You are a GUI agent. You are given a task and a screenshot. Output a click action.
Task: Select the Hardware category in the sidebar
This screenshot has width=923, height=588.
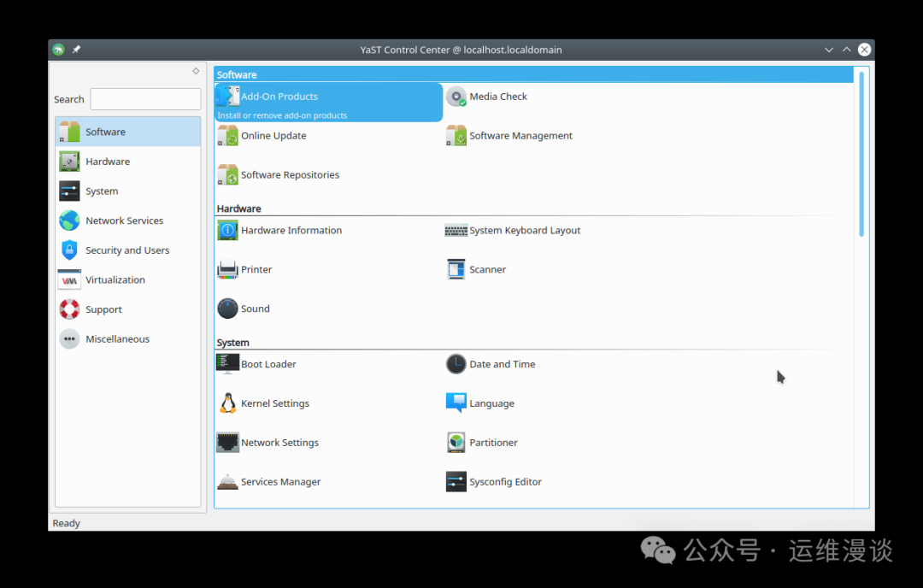click(x=127, y=162)
